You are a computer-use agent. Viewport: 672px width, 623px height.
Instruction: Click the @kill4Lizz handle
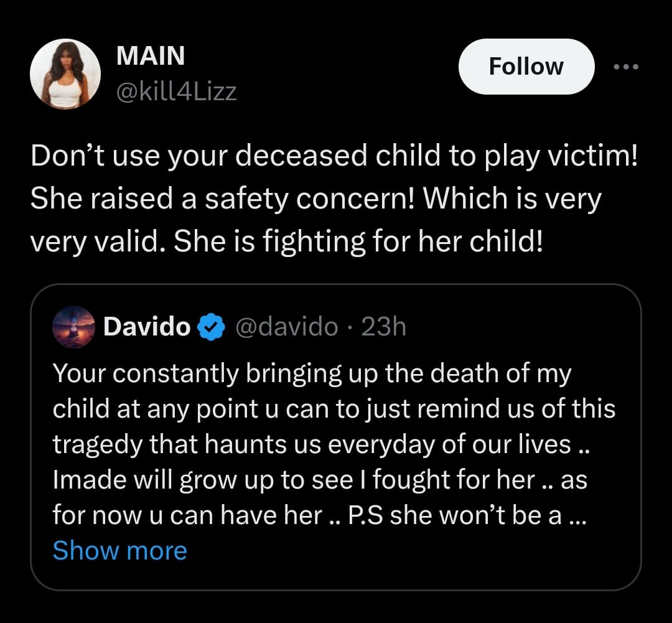pos(176,92)
